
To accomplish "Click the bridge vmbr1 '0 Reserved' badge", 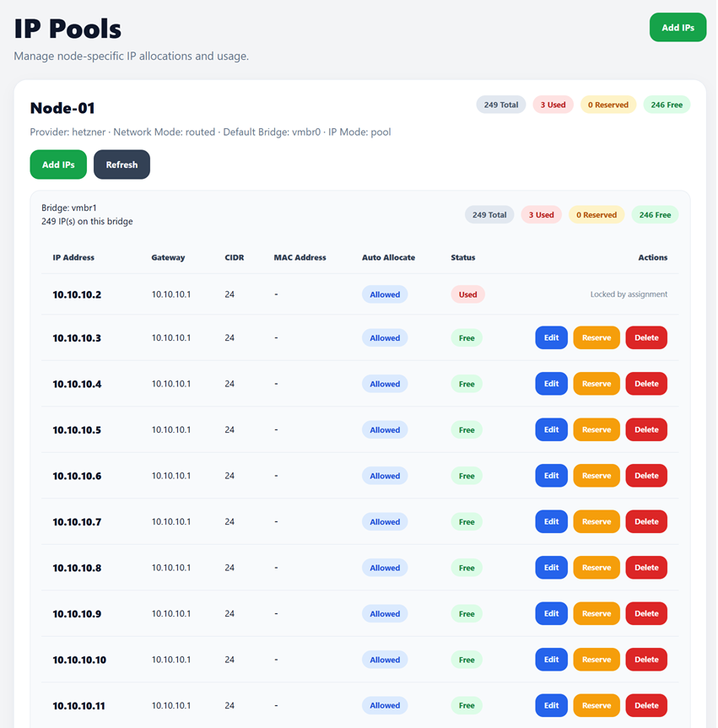I will (597, 215).
